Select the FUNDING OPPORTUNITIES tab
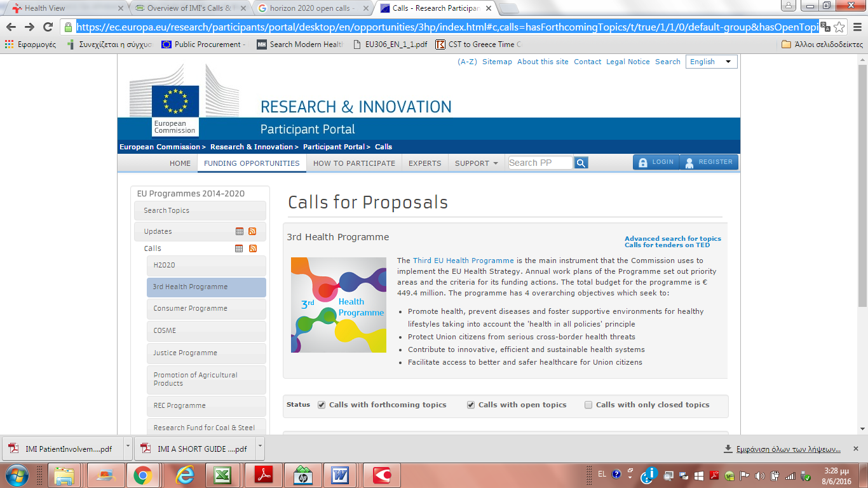Viewport: 868px width, 488px height. pos(252,163)
